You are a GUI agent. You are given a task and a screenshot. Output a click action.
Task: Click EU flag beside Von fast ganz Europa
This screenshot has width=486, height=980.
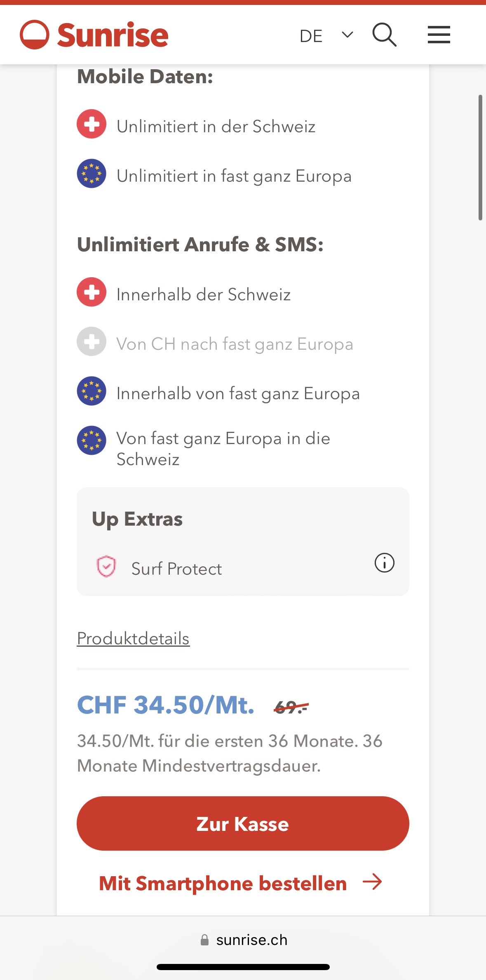(x=92, y=440)
